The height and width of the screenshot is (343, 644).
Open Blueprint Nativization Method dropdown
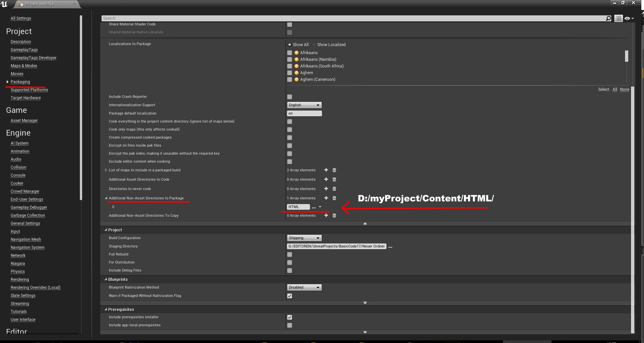pyautogui.click(x=304, y=287)
